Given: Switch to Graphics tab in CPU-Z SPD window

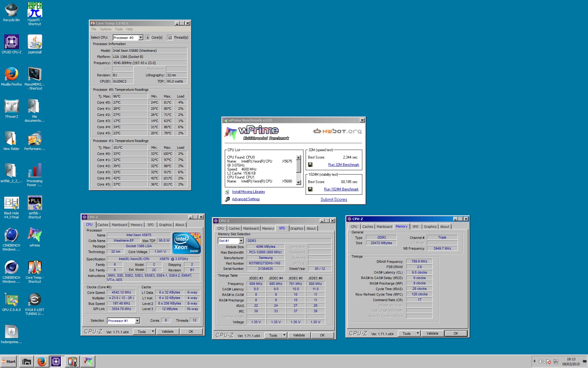Looking at the screenshot, I should [297, 228].
